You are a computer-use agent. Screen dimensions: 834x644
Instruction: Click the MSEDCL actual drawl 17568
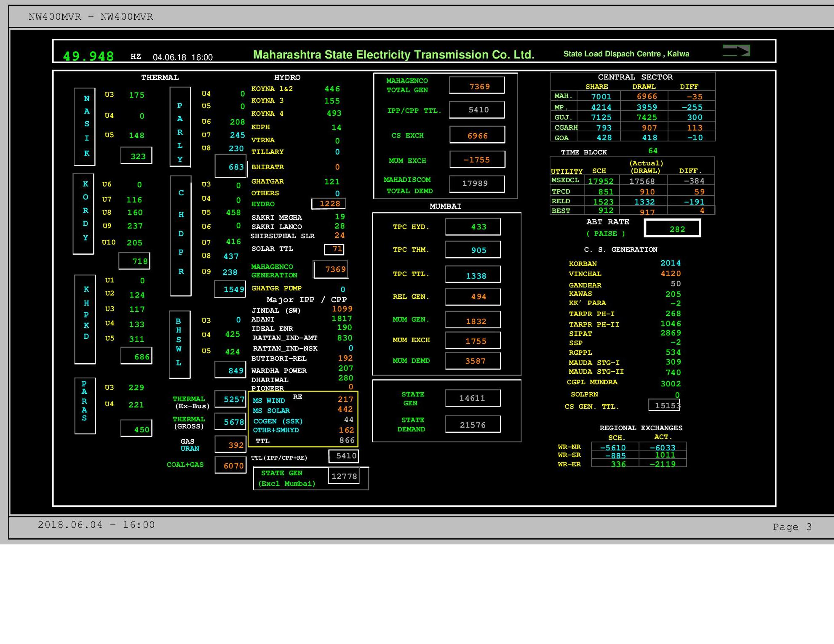pos(642,181)
